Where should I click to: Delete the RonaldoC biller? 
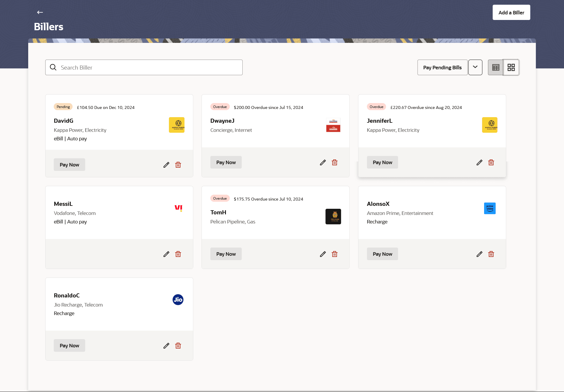click(x=178, y=346)
